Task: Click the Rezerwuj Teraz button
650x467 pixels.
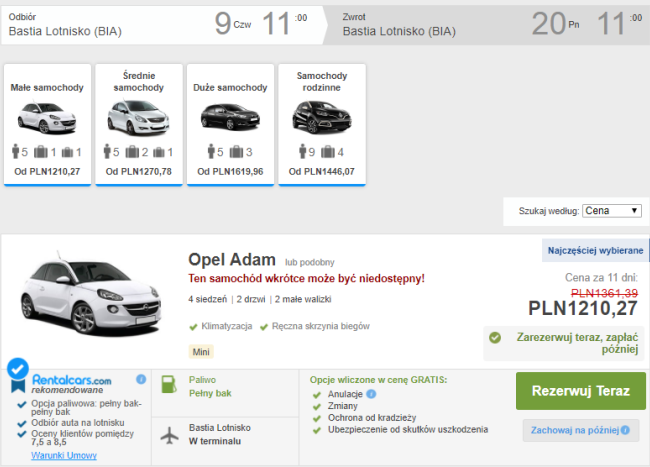Action: click(581, 391)
